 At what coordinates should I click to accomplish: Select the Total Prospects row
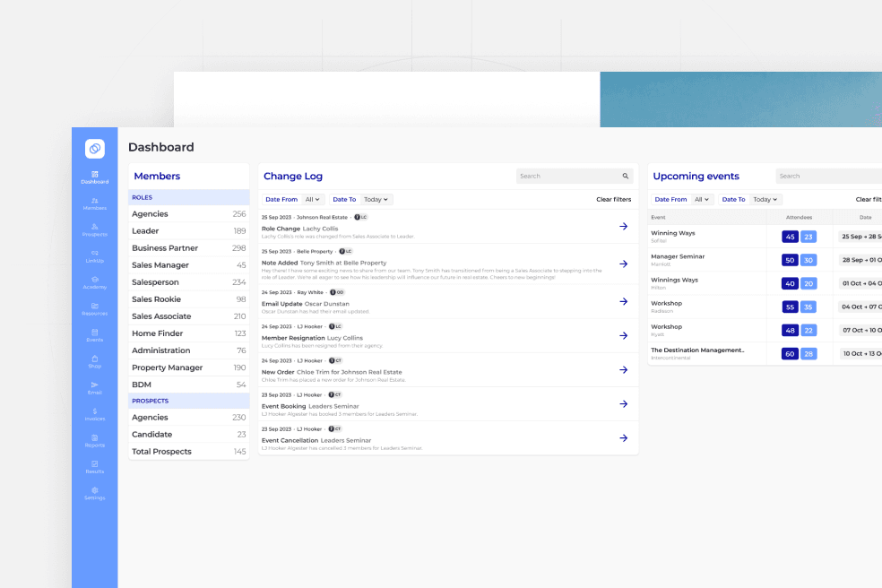(189, 451)
